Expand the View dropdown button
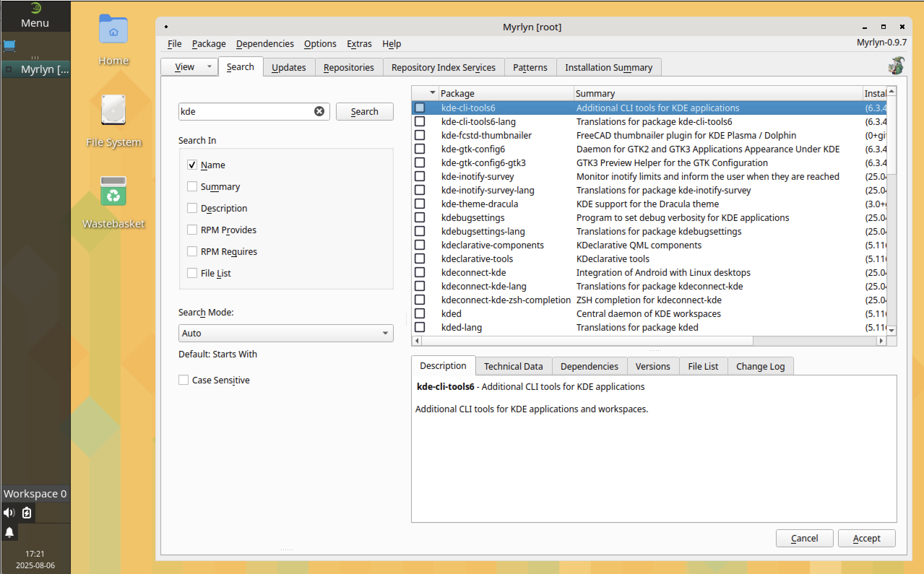 coord(209,67)
